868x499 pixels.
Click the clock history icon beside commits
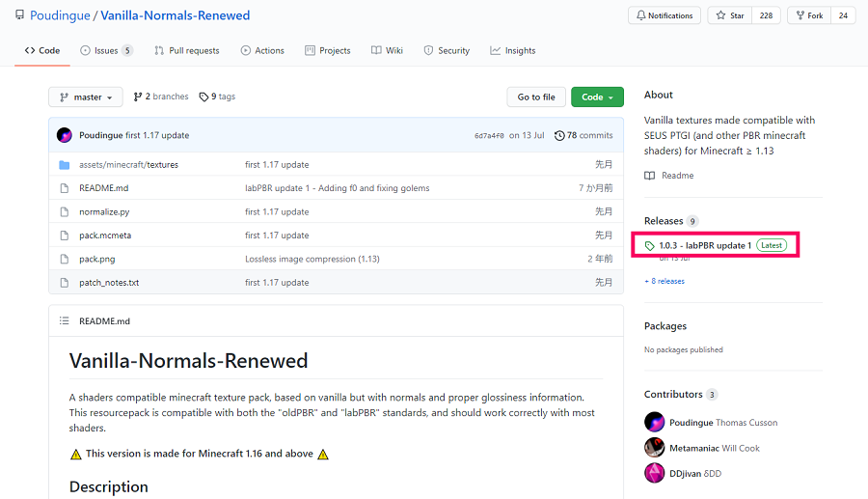point(559,136)
